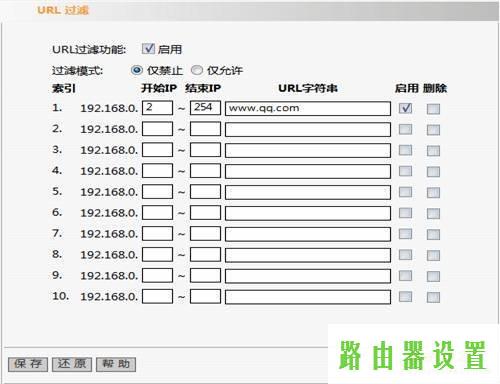This screenshot has height=384, width=500.
Task: Click row 4 end IP field
Action: 205,171
